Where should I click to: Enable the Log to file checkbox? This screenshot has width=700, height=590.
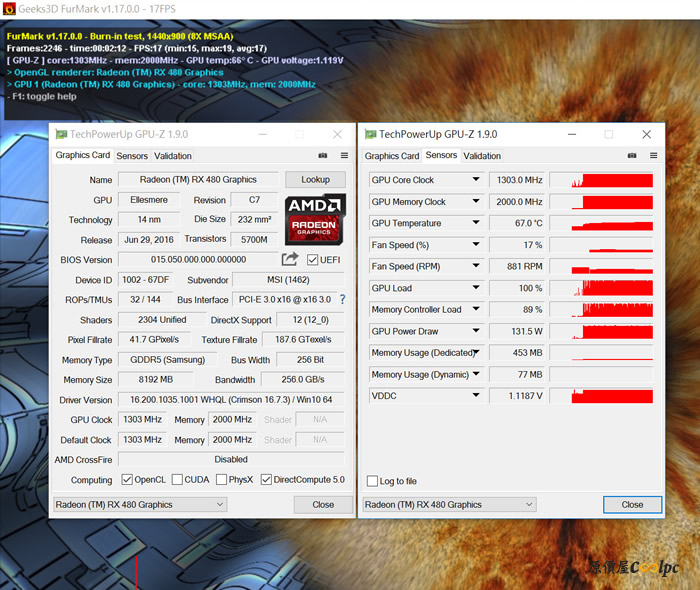[x=372, y=481]
